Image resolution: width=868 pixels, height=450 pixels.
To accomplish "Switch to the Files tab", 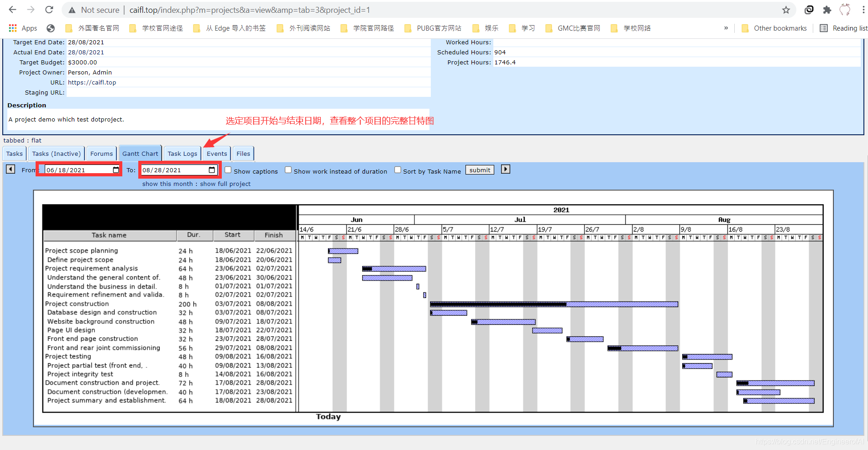I will tap(243, 154).
